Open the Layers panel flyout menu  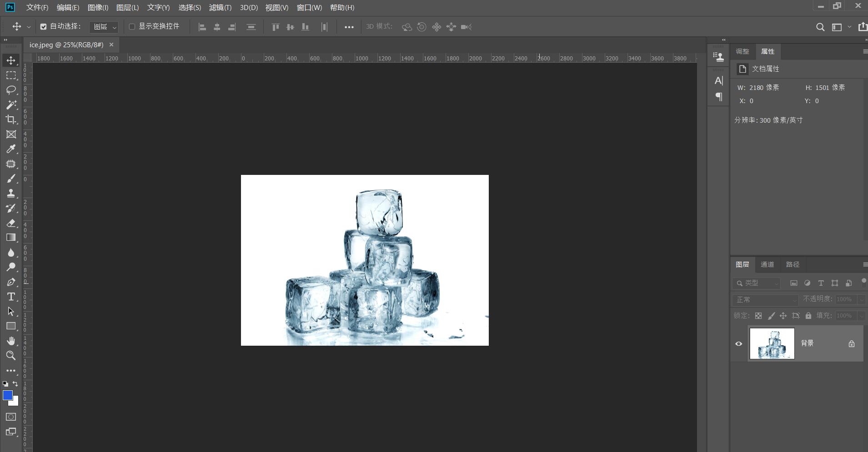[x=865, y=264]
